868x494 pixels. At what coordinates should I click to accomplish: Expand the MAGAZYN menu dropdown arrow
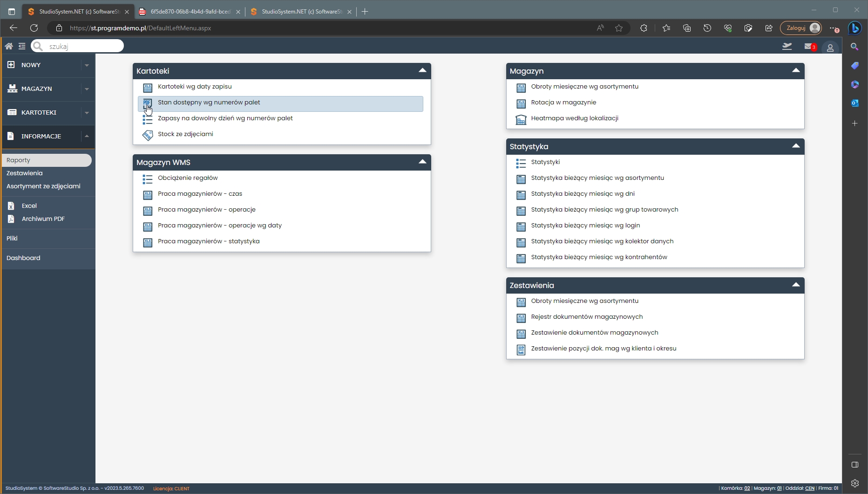(87, 89)
